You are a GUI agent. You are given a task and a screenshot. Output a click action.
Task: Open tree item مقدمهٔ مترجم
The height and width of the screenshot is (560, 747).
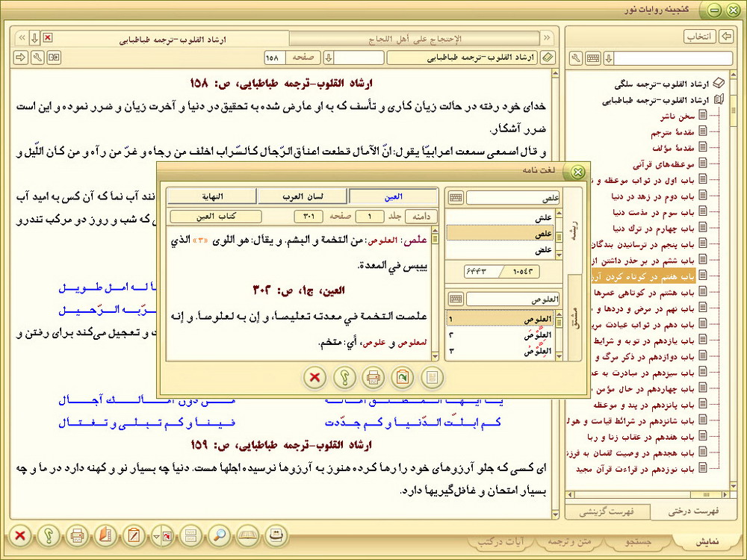tap(672, 132)
